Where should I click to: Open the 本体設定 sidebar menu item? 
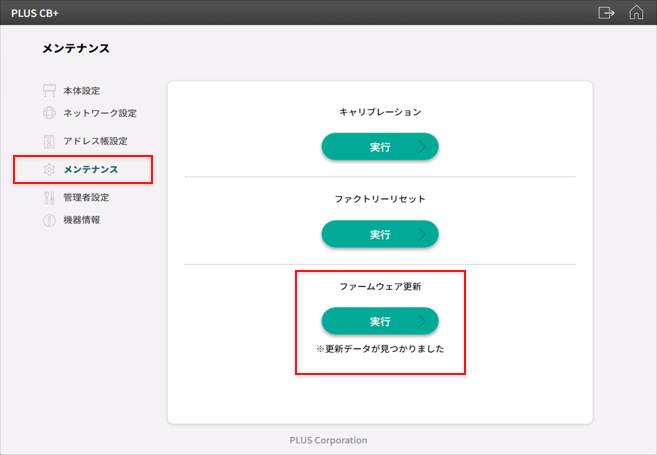point(82,91)
